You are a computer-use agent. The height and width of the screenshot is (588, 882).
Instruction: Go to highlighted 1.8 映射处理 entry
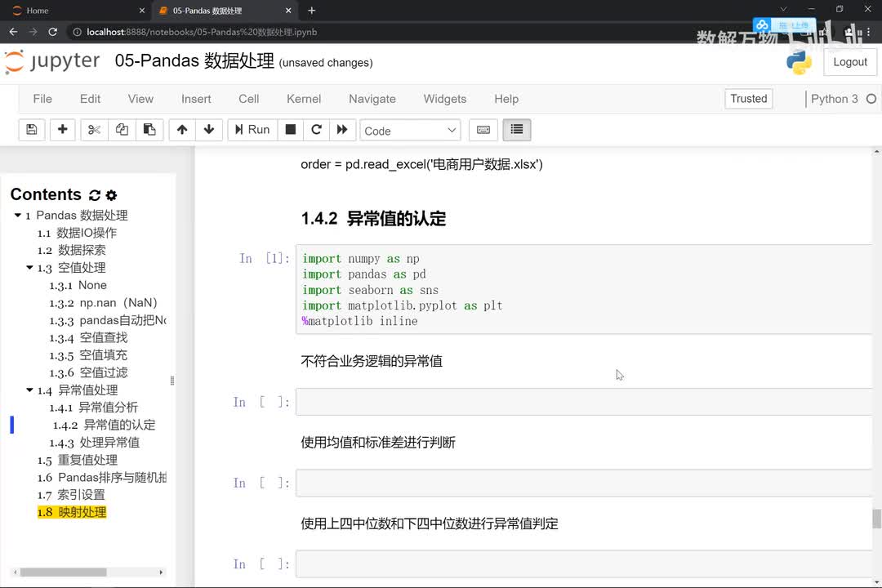pyautogui.click(x=71, y=512)
